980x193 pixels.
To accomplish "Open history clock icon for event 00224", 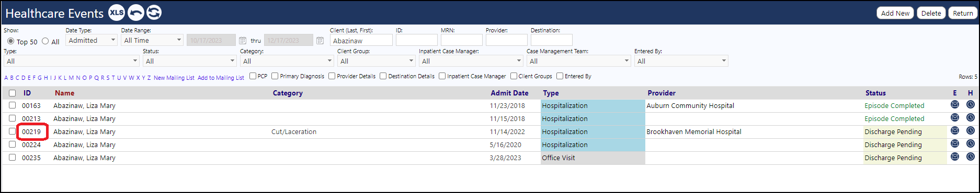I will pos(971,144).
